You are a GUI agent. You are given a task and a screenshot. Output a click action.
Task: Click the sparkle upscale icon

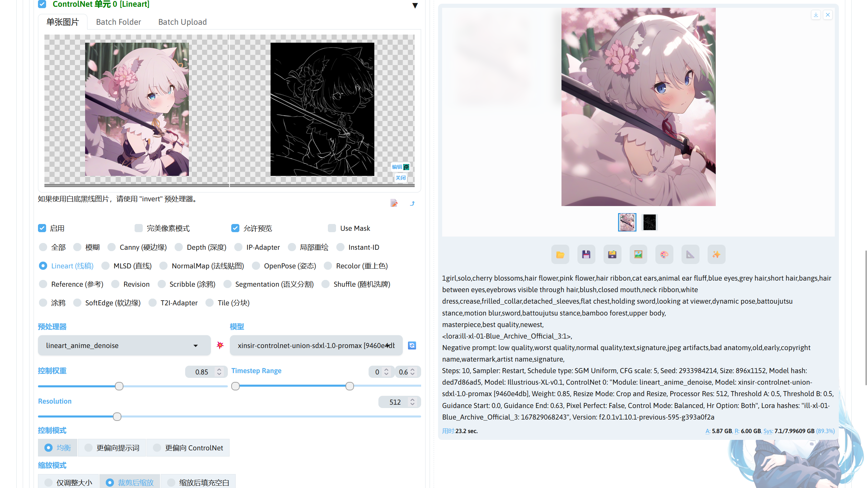tap(716, 255)
